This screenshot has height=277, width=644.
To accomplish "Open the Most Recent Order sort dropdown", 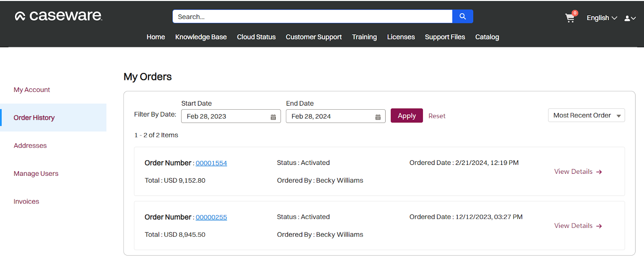I will [x=586, y=116].
